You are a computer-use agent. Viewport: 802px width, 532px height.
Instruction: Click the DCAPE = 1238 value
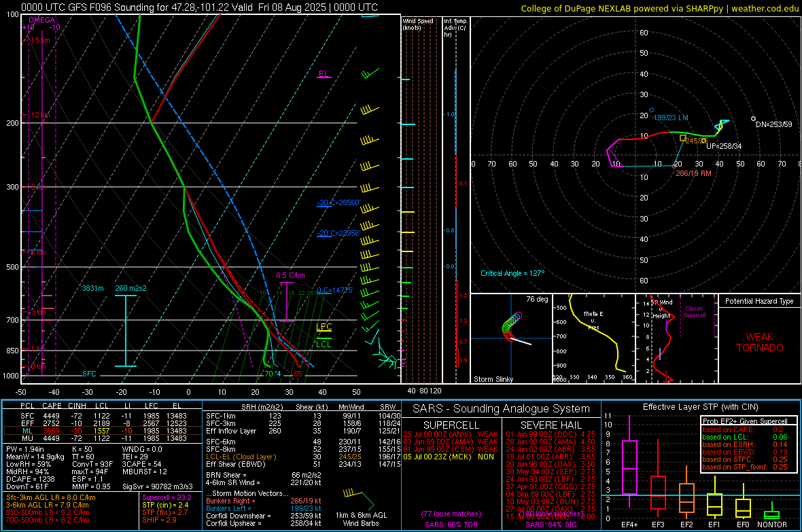point(30,479)
